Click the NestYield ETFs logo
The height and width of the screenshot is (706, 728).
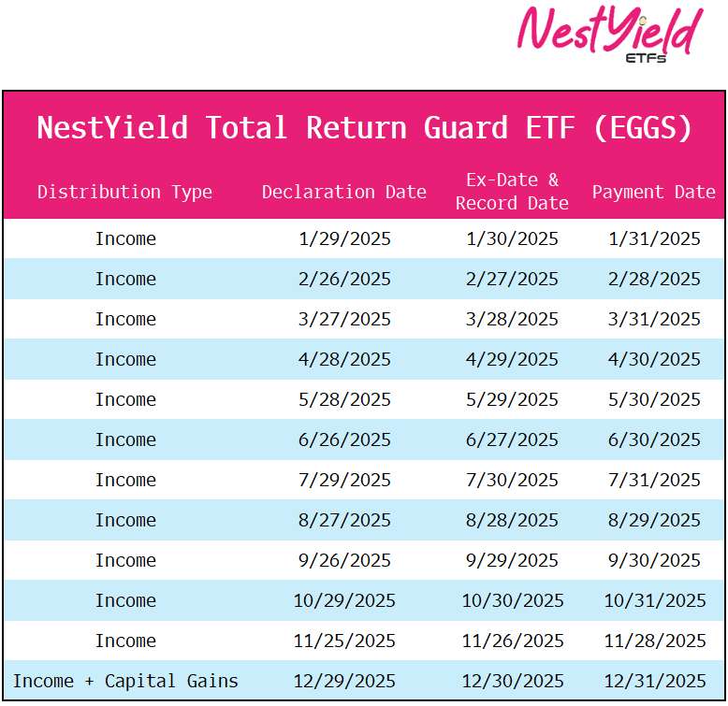609,34
